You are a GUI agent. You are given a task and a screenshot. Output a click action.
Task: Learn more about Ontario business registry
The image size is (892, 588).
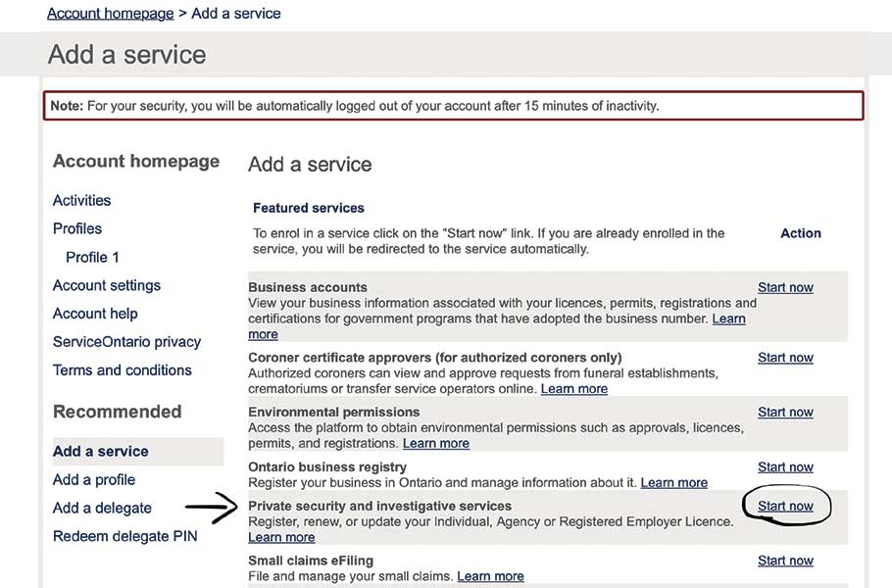673,483
